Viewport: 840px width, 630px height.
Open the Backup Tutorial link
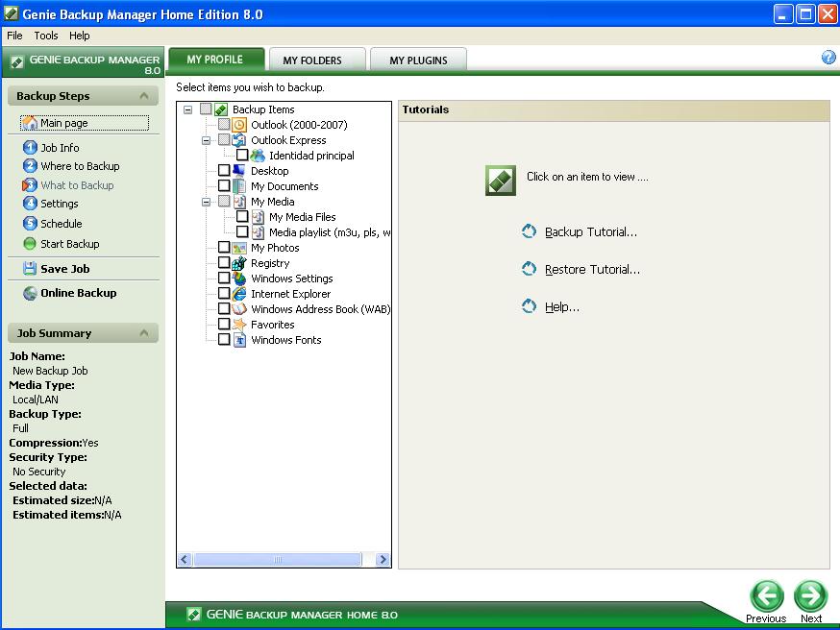[x=591, y=231]
